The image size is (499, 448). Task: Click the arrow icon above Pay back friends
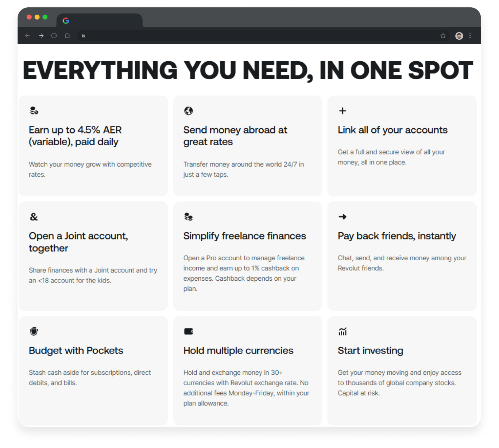tap(343, 217)
